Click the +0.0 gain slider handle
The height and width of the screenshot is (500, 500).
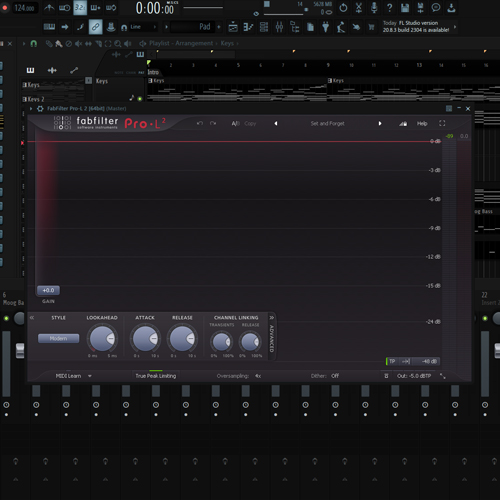click(48, 290)
